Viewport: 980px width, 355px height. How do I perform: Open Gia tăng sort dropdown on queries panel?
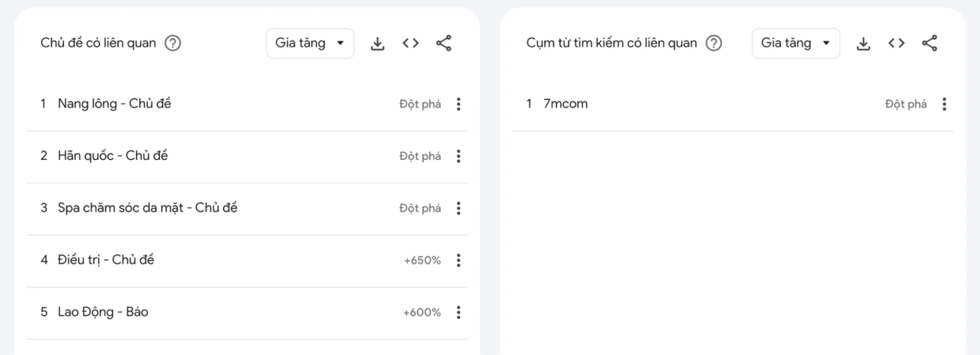795,43
